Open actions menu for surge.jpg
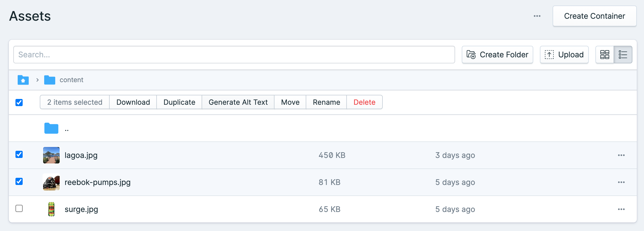Image resolution: width=644 pixels, height=231 pixels. pos(621,209)
